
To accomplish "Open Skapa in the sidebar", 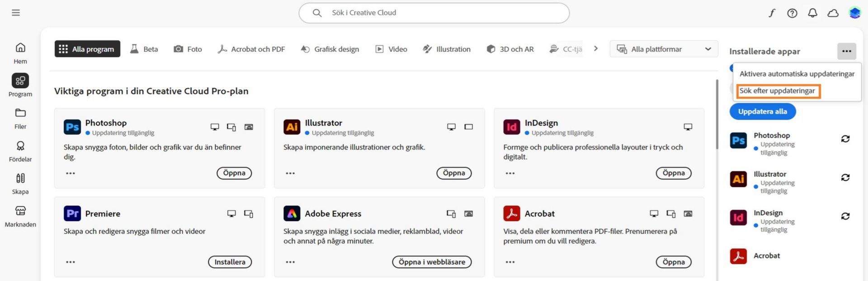I will 20,184.
